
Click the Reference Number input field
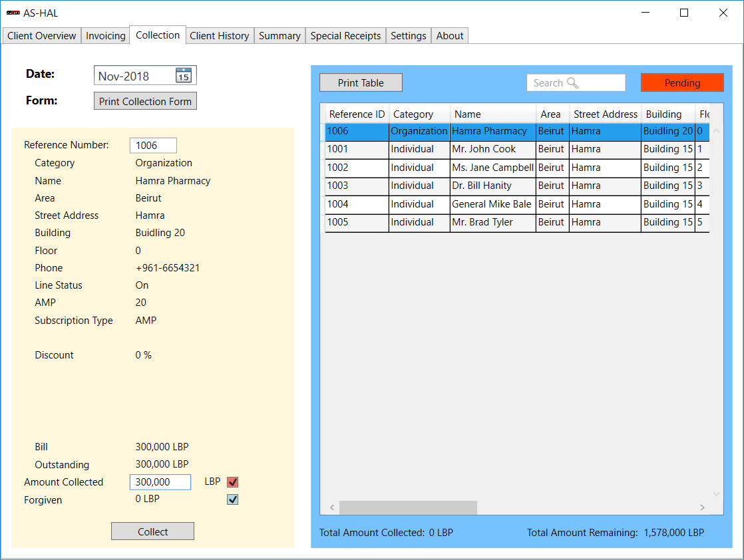[x=153, y=145]
